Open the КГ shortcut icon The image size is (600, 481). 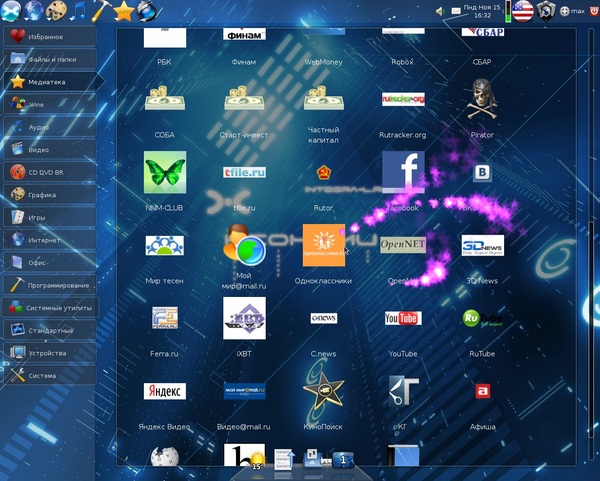[403, 391]
